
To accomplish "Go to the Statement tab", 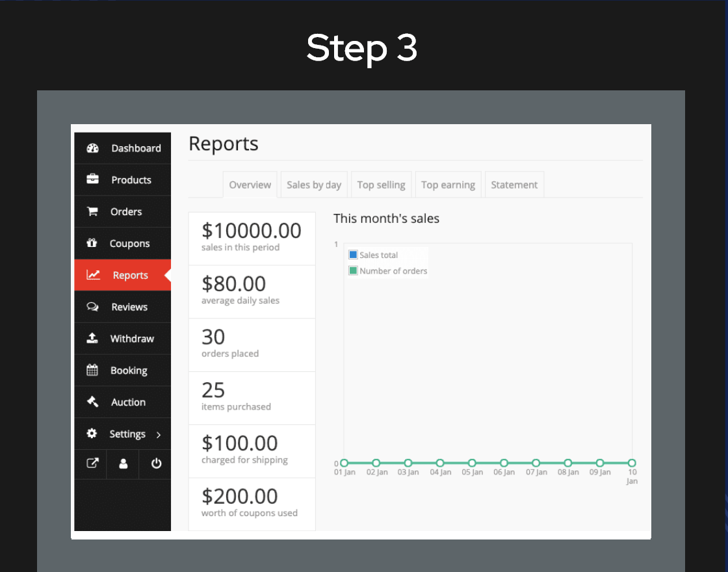I will 514,185.
